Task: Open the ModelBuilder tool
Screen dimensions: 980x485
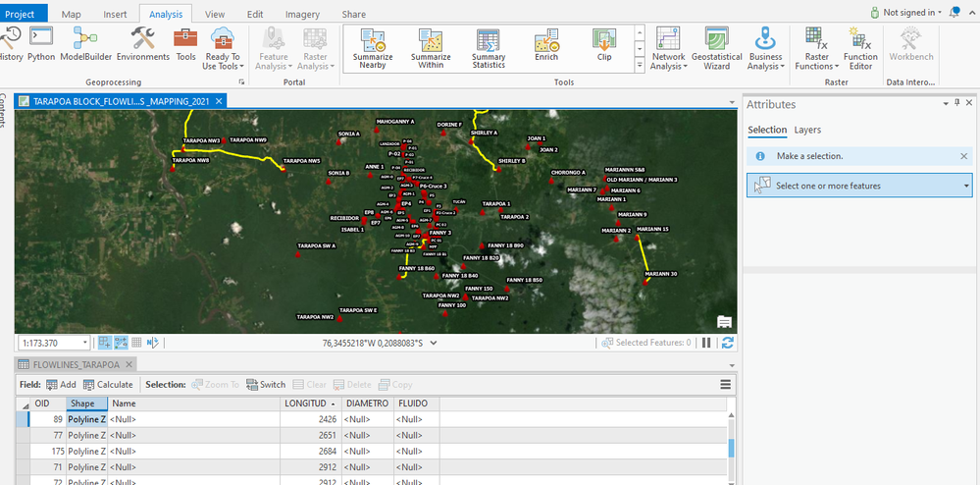Action: tap(86, 44)
